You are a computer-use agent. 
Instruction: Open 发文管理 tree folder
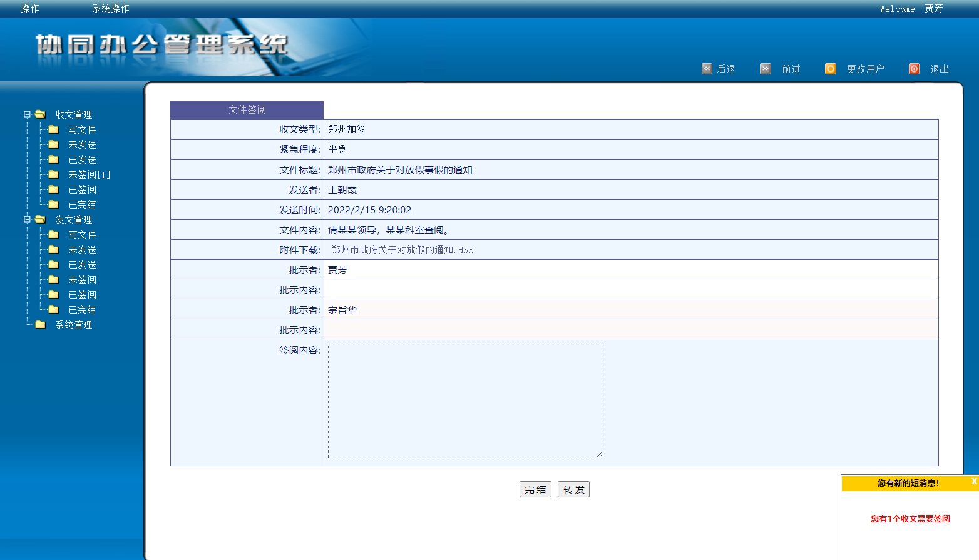tap(74, 220)
